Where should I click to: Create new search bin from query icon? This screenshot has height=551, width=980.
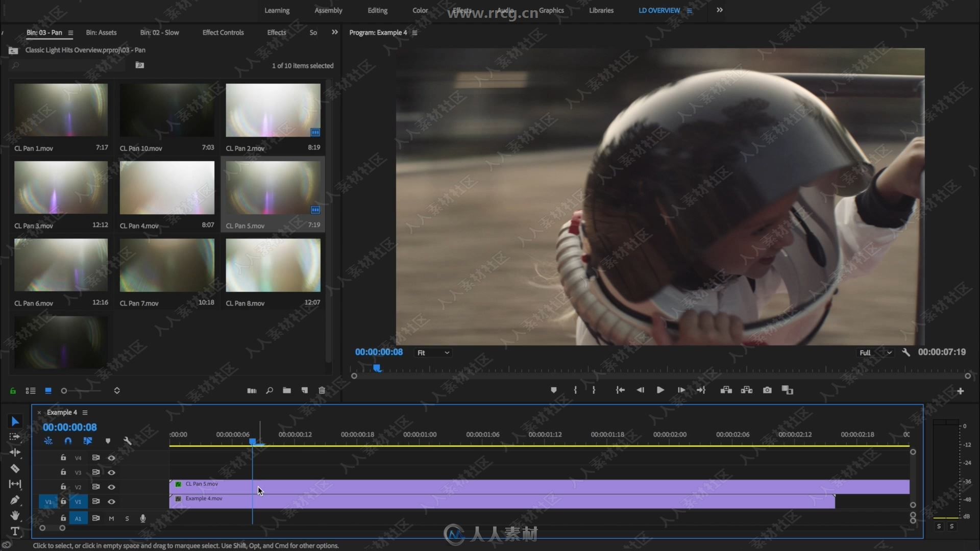[x=140, y=65]
